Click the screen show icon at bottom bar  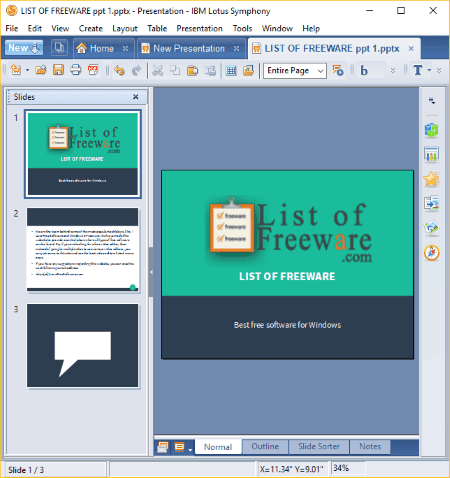click(x=179, y=447)
